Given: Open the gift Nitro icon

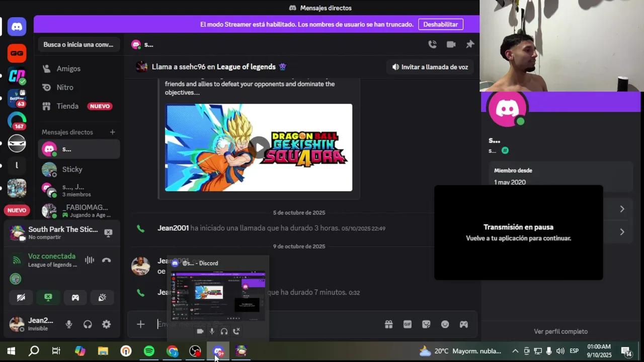Looking at the screenshot, I should [388, 324].
